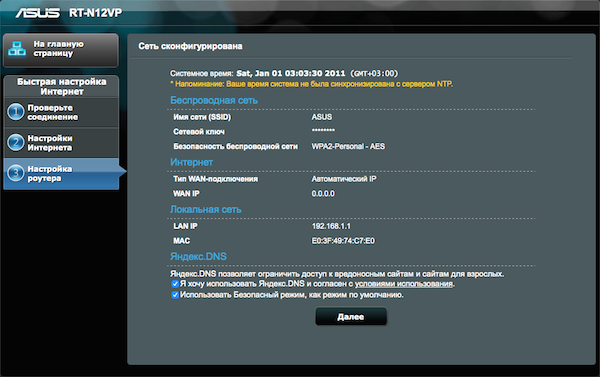The width and height of the screenshot is (600, 377).
Task: Click the ASUS SSID value
Action: pyautogui.click(x=322, y=117)
